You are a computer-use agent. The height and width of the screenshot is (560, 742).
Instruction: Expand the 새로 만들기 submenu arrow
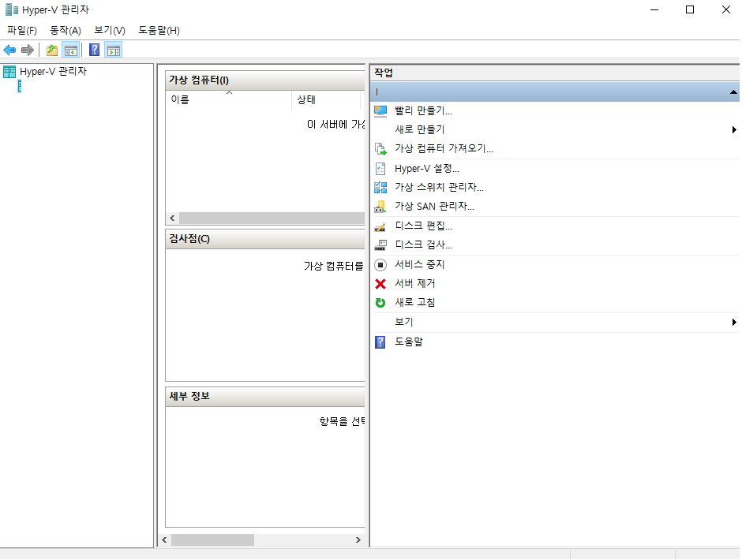coord(734,129)
